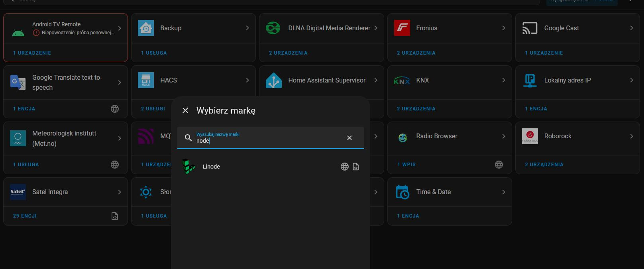
Task: Click the globe icon in Radio Browser card
Action: pos(499,165)
